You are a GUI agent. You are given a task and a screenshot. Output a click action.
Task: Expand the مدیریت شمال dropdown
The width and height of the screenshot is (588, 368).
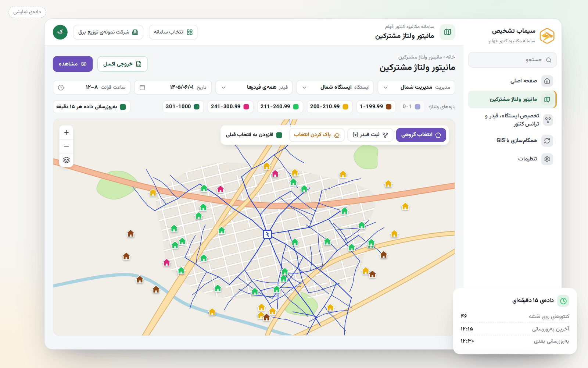tap(416, 87)
